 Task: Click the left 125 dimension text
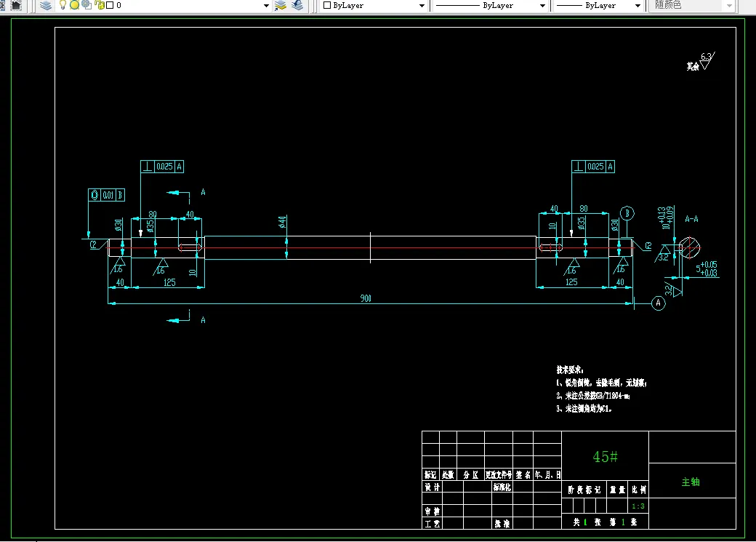[x=169, y=282]
